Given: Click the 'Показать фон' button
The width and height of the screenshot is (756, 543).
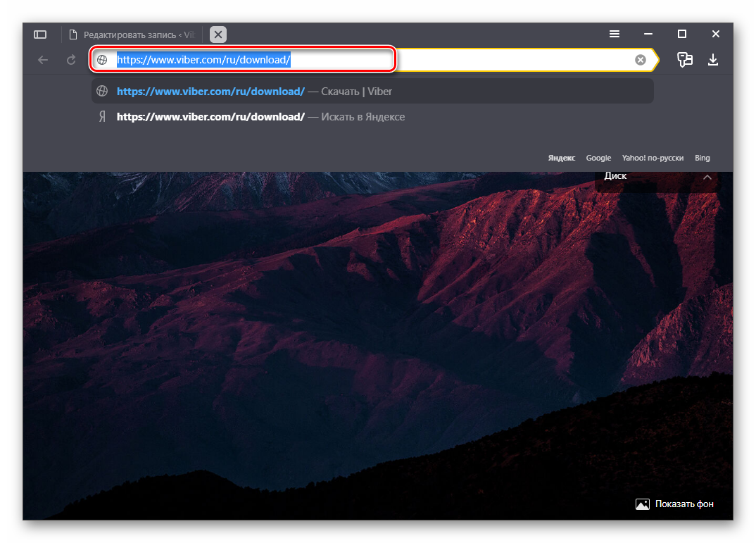Looking at the screenshot, I should click(674, 504).
